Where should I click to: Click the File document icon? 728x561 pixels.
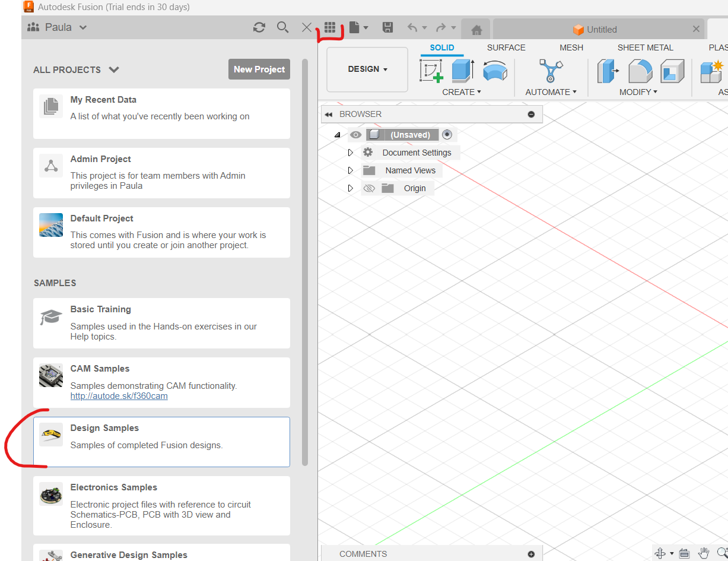coord(354,27)
